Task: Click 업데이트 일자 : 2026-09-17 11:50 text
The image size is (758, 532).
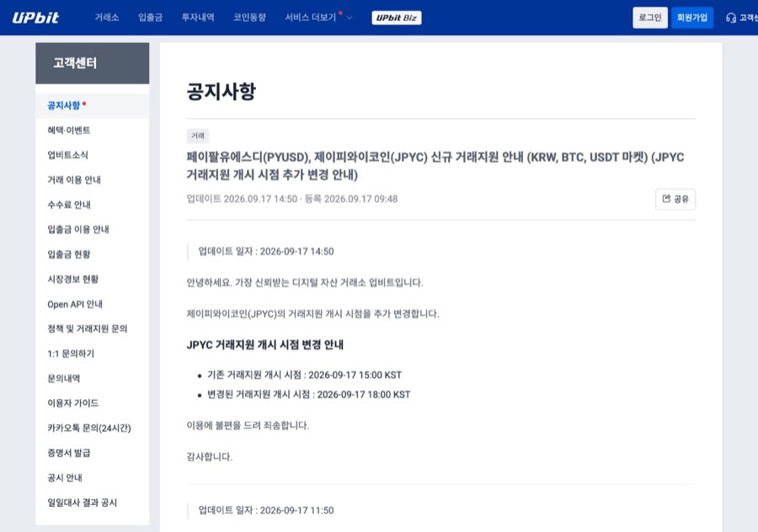Action: tap(266, 510)
